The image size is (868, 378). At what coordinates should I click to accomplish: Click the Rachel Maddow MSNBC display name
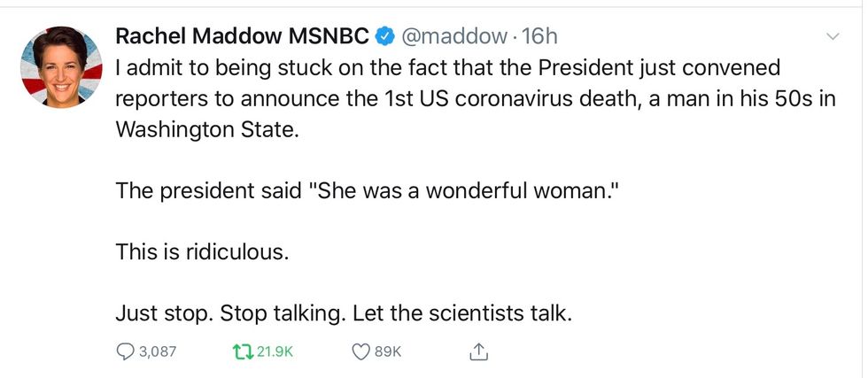click(244, 36)
